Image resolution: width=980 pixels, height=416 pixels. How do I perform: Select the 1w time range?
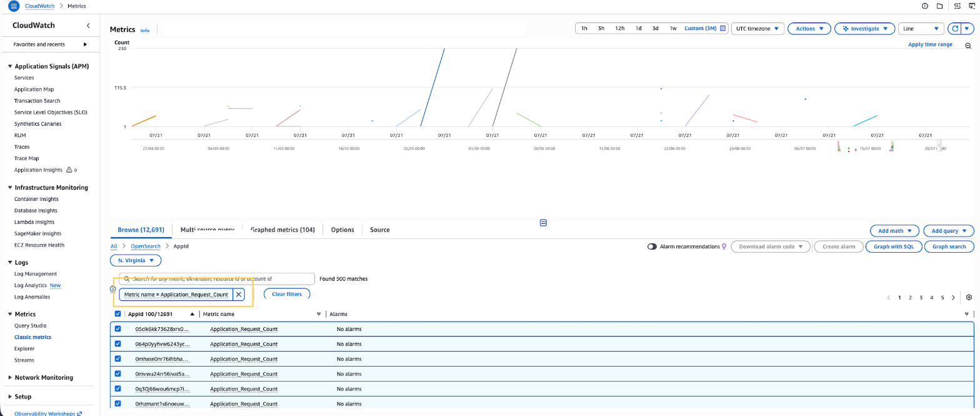click(x=673, y=28)
